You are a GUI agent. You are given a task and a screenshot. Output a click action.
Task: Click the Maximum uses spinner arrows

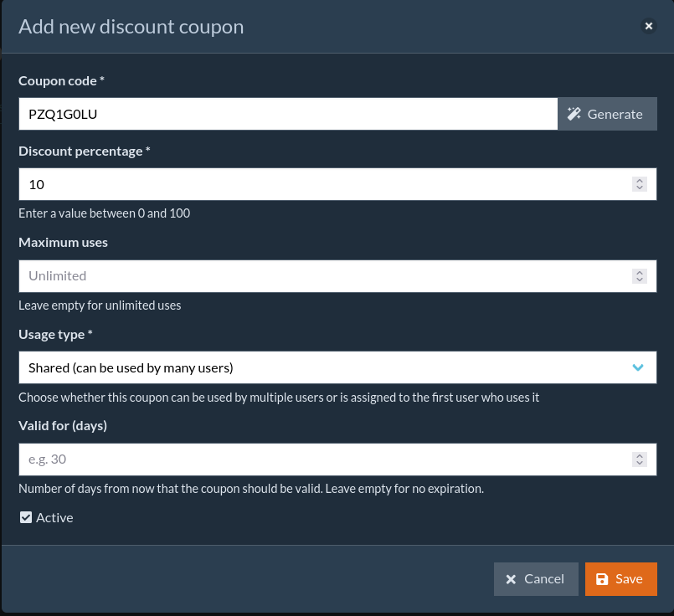click(640, 276)
